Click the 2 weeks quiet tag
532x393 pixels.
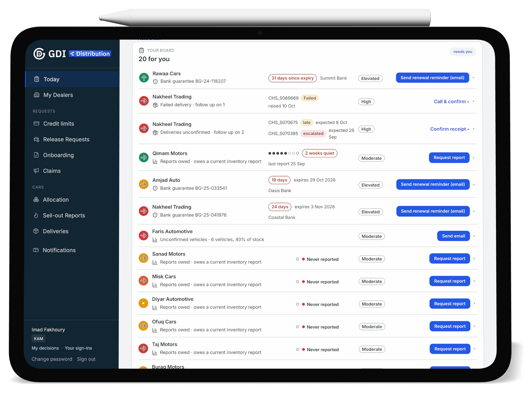coord(319,153)
